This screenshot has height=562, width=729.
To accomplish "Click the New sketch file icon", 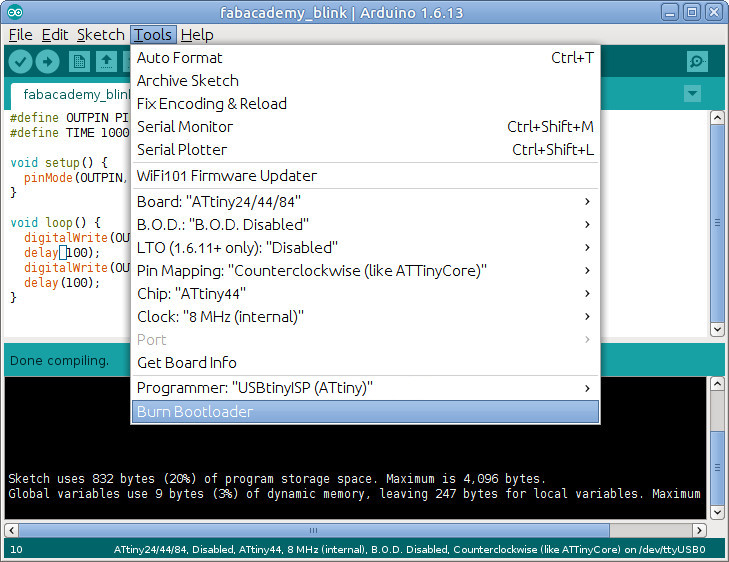I will point(80,61).
